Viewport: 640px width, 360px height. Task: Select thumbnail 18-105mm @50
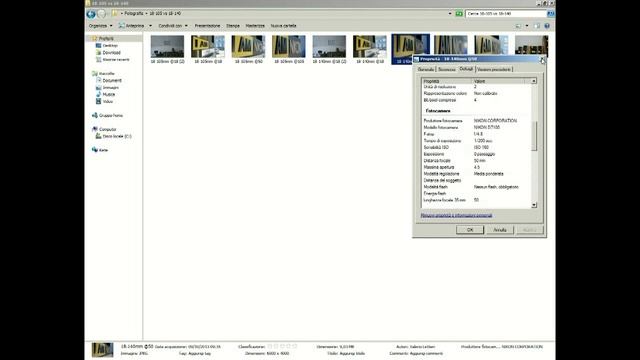(x=248, y=49)
